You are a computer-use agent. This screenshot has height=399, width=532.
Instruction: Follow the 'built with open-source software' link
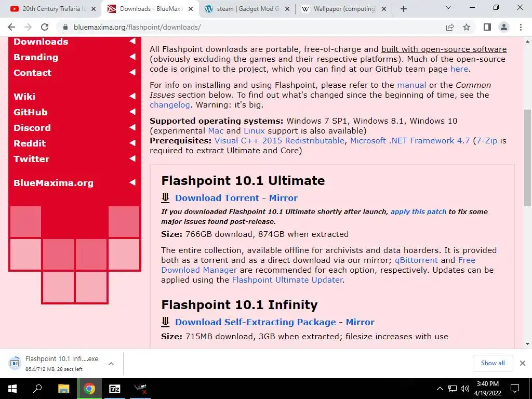444,49
